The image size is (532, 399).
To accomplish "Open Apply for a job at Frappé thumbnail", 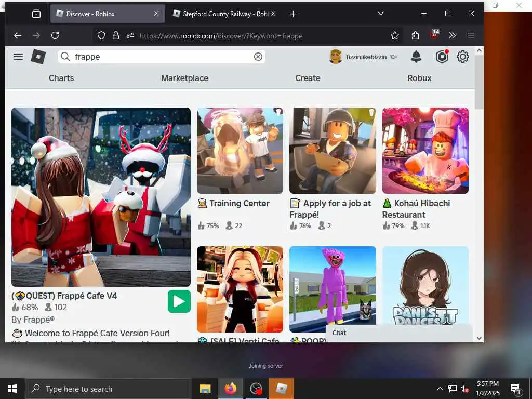I will [332, 151].
